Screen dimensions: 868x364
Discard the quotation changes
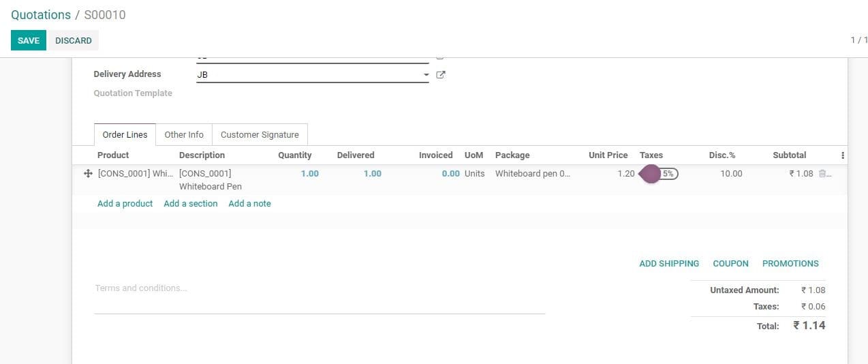pyautogui.click(x=74, y=41)
